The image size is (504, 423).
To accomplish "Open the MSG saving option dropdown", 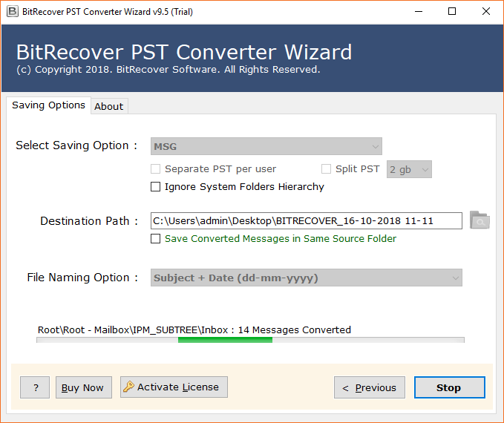I will (x=266, y=147).
